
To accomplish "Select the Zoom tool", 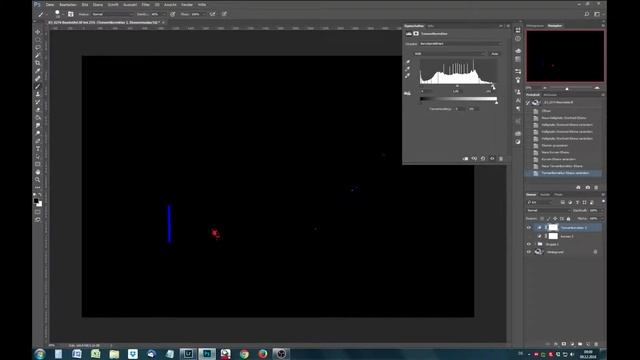I will tap(38, 180).
